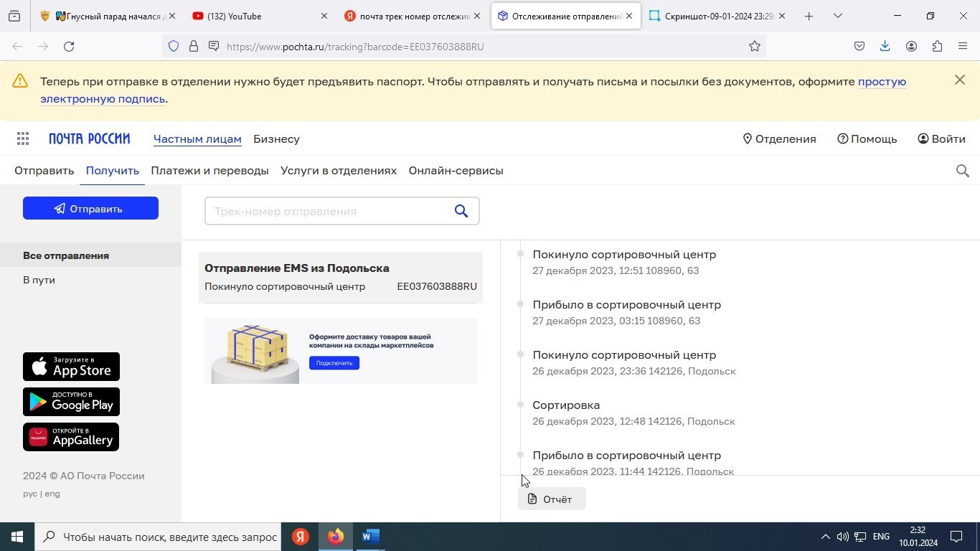Select the В пути filter in sidebar
Image resolution: width=980 pixels, height=551 pixels.
pos(39,280)
